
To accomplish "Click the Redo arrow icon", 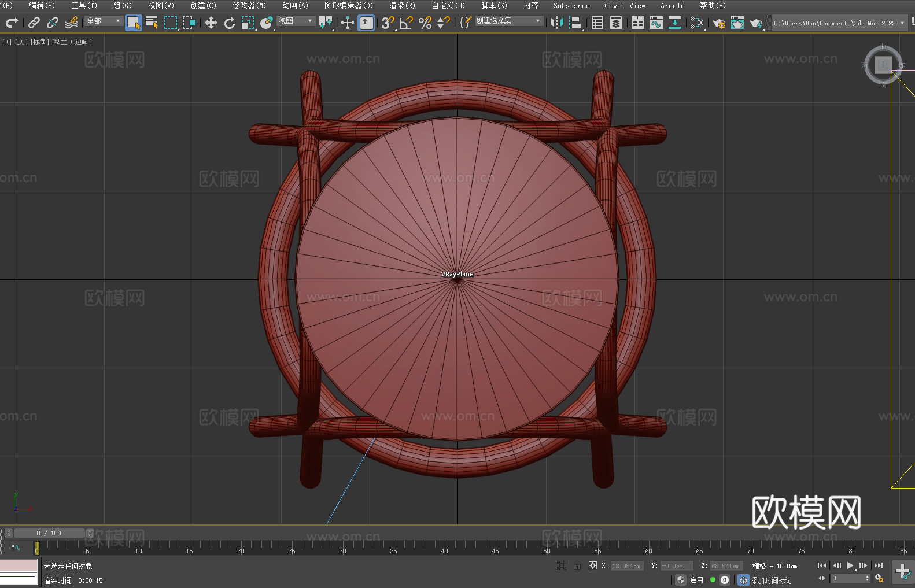I will click(x=12, y=23).
